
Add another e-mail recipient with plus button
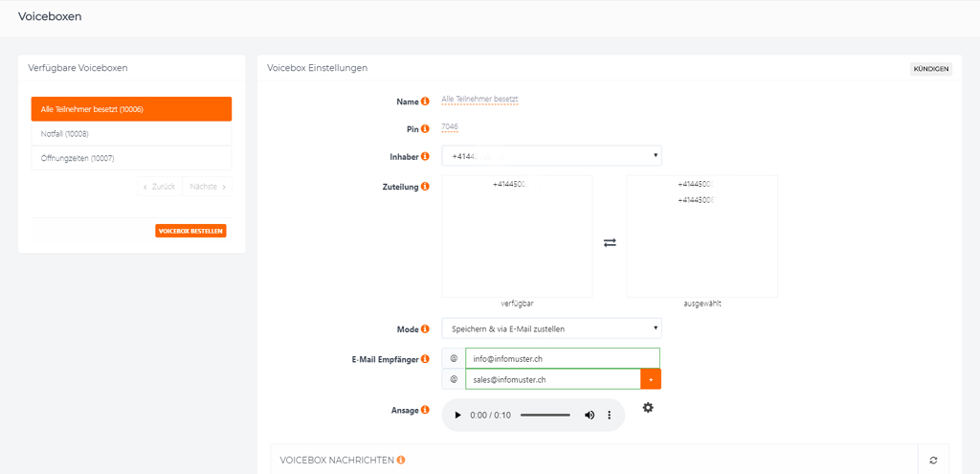coord(651,379)
